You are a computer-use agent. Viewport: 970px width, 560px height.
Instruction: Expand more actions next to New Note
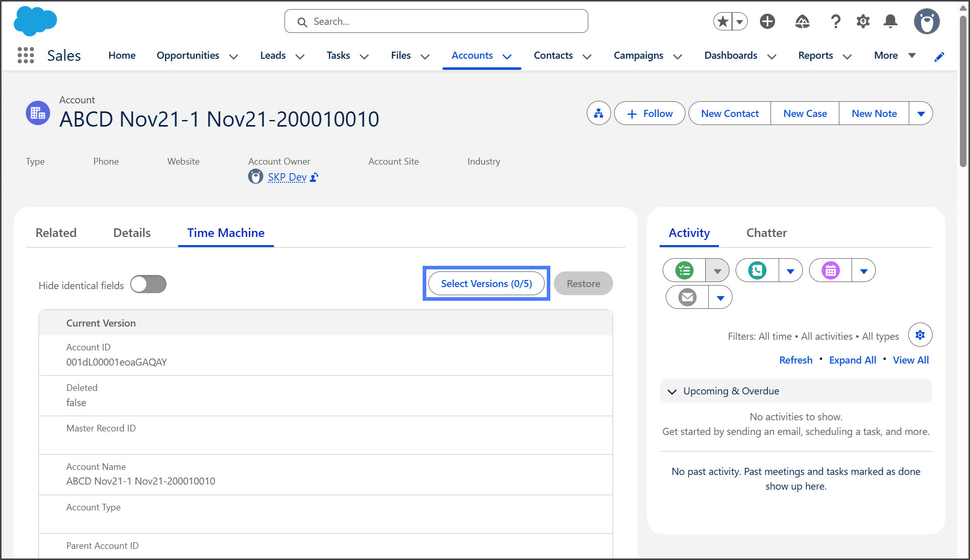pos(921,113)
